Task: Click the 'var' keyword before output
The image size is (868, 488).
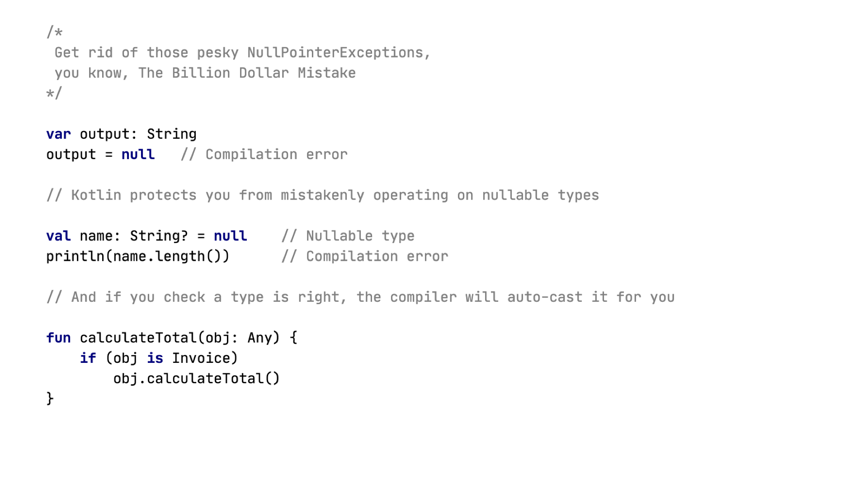Action: click(x=58, y=134)
